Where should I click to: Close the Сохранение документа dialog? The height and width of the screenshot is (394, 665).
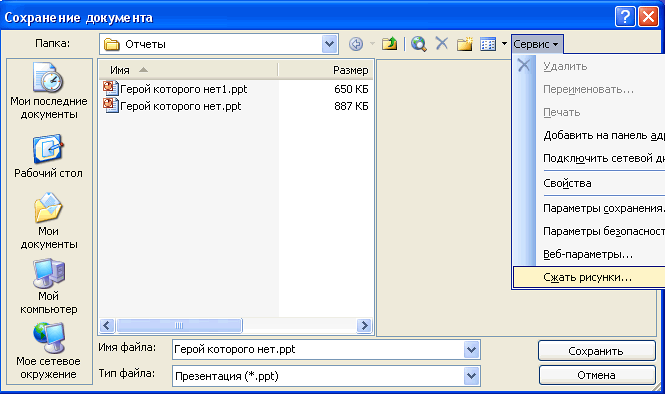(x=648, y=17)
